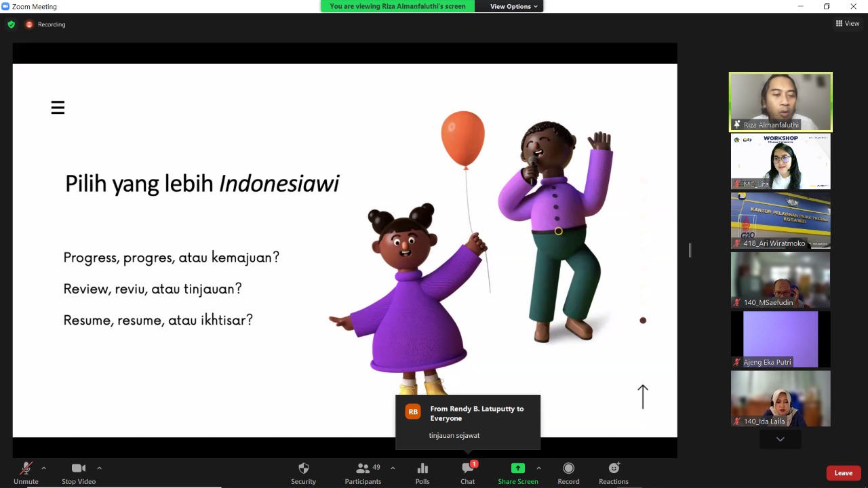Click the green encryption shield icon
The width and height of the screenshot is (868, 488).
tap(11, 24)
